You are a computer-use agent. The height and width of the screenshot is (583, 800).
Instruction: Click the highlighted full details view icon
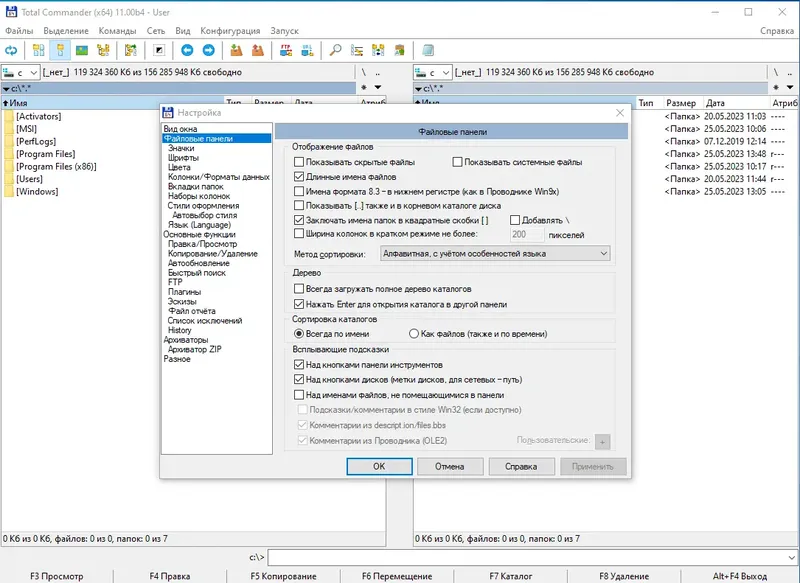click(60, 50)
